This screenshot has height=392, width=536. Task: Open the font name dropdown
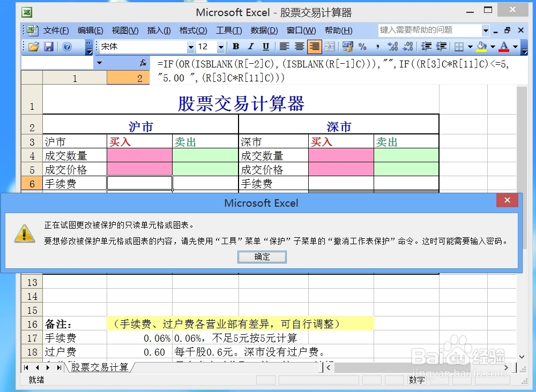coord(191,47)
